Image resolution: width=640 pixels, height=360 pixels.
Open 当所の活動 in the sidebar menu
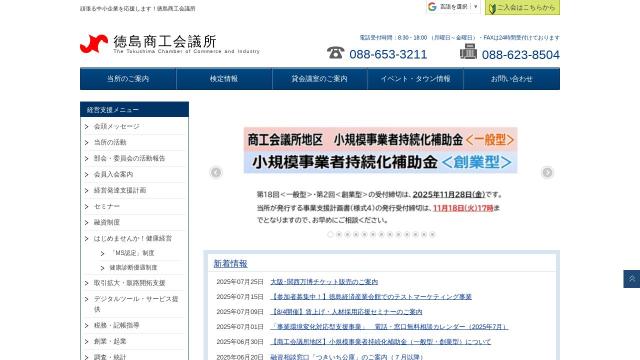click(x=110, y=142)
